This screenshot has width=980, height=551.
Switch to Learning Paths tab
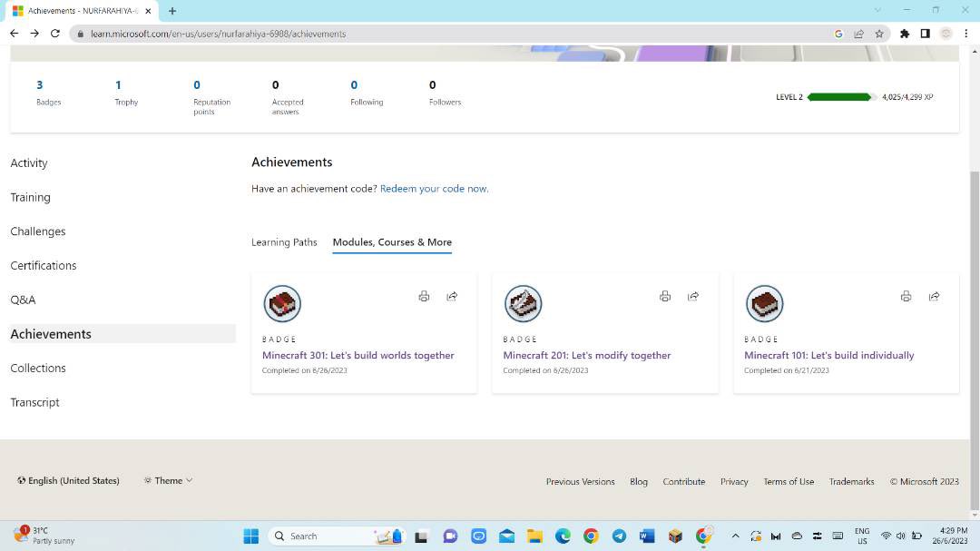[284, 242]
